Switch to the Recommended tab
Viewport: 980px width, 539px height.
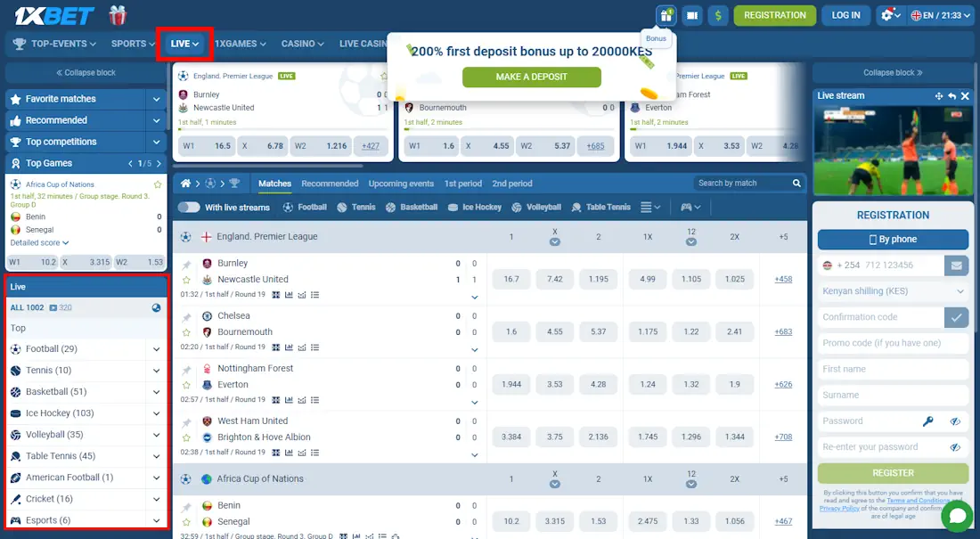pos(330,183)
